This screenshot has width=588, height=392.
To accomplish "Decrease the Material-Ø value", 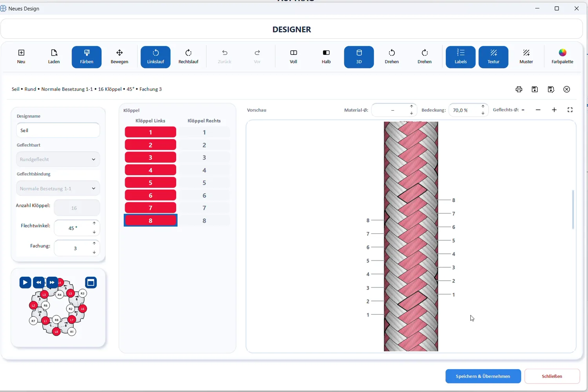I will click(411, 113).
